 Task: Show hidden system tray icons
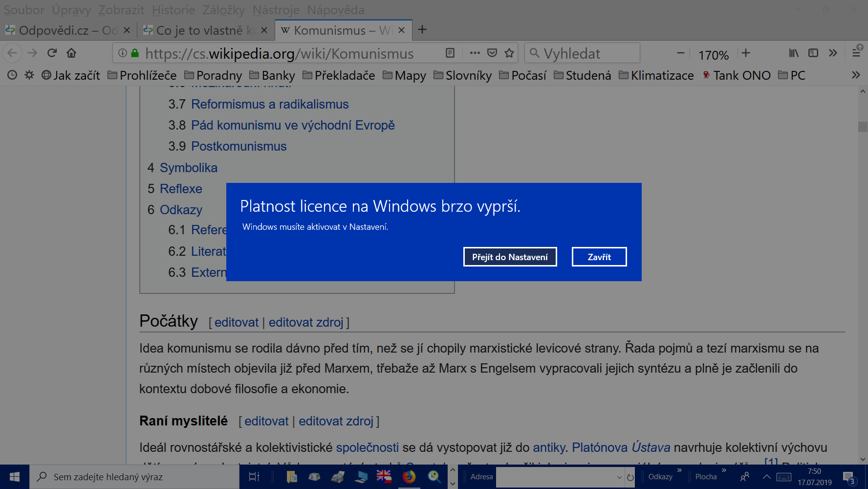(x=767, y=477)
